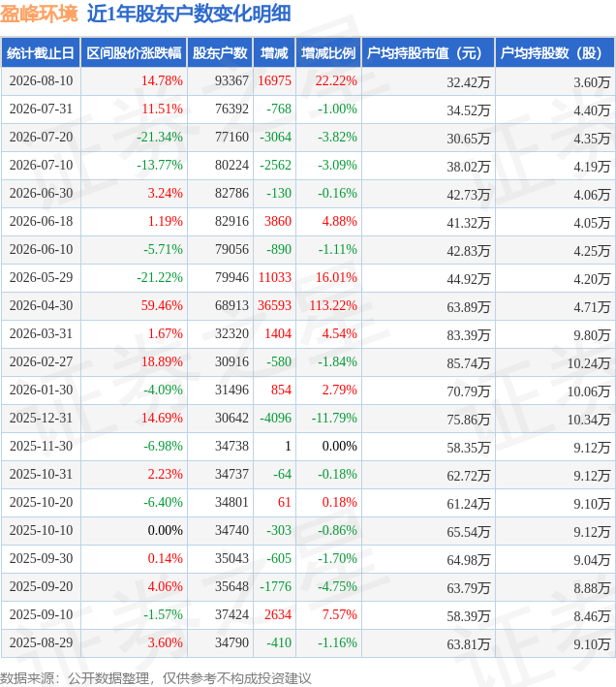Select the 2026-08-10 date cell

click(41, 81)
